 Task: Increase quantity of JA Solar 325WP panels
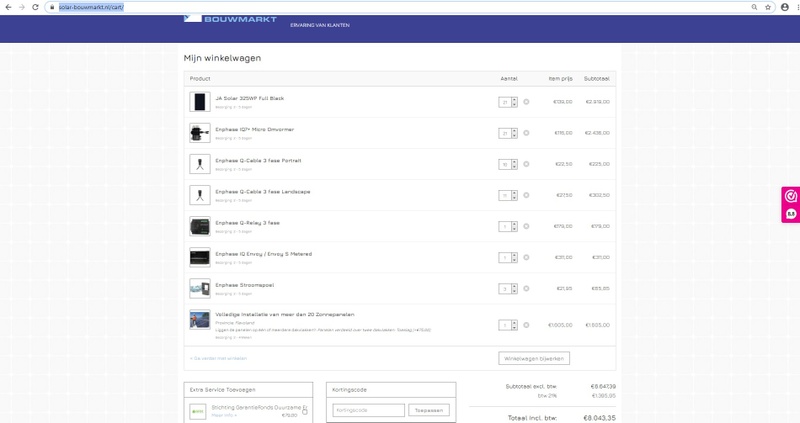tap(514, 99)
